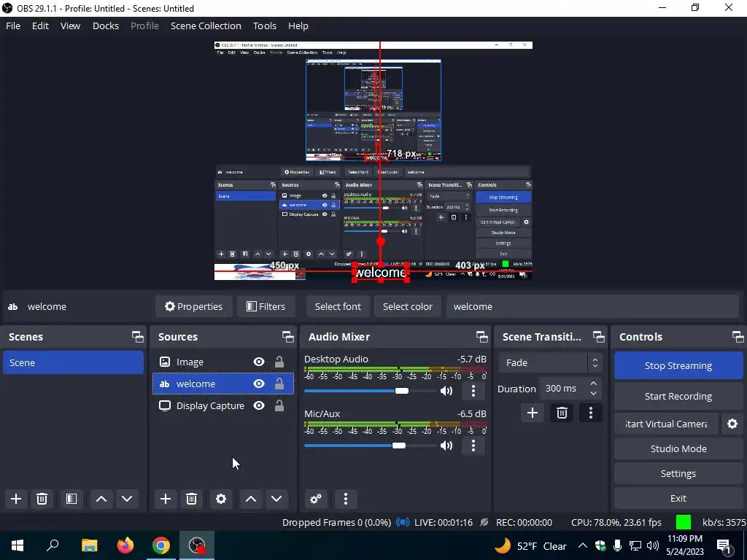Image resolution: width=747 pixels, height=560 pixels.
Task: Open Properties in source toolbar
Action: 193,307
